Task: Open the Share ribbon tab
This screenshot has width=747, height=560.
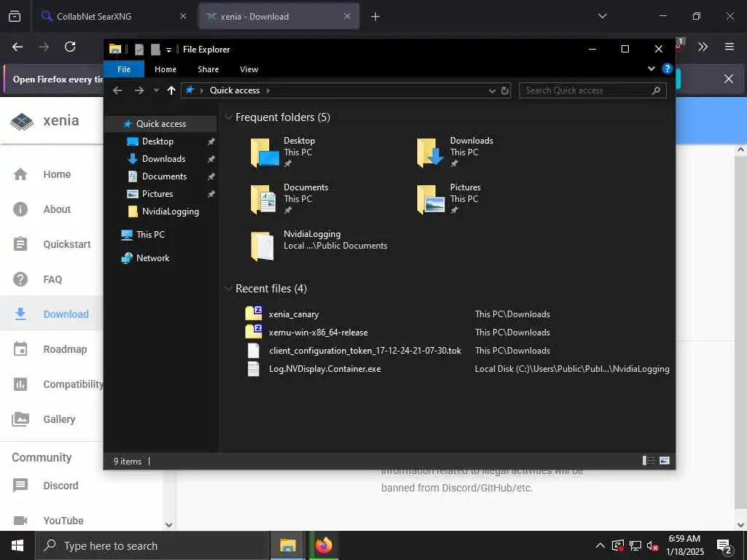Action: (x=208, y=69)
